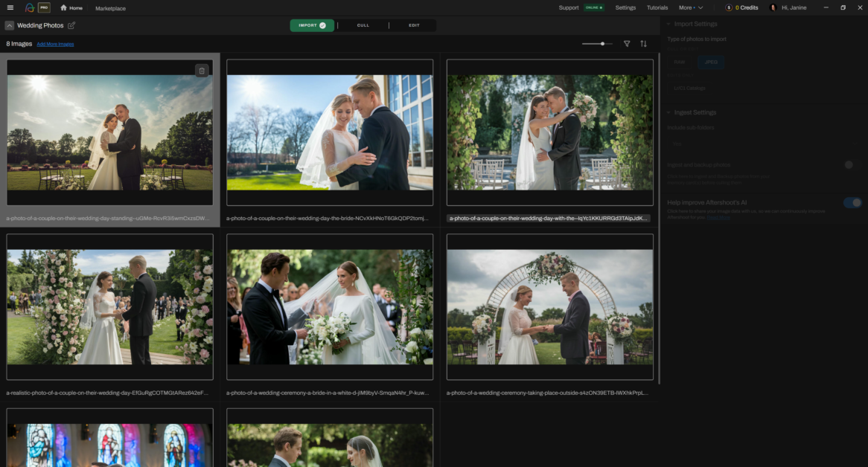The width and height of the screenshot is (868, 467).
Task: Switch to the EDIT tab
Action: pos(414,25)
